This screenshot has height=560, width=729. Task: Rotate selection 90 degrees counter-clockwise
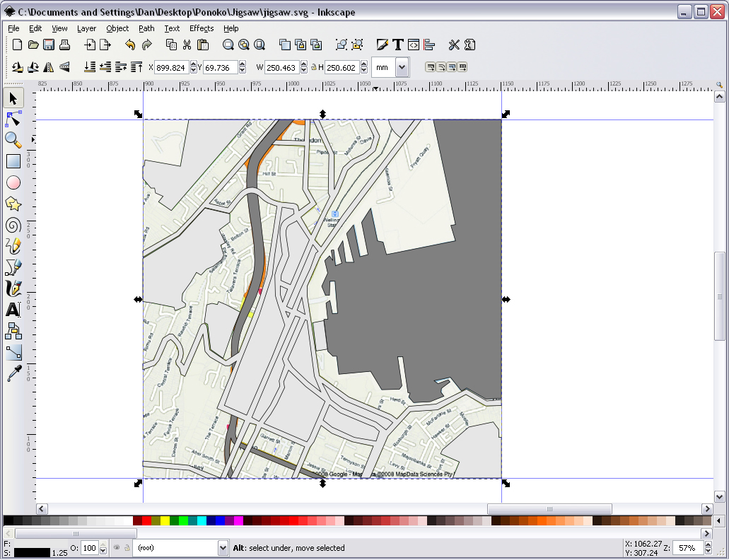pos(17,67)
